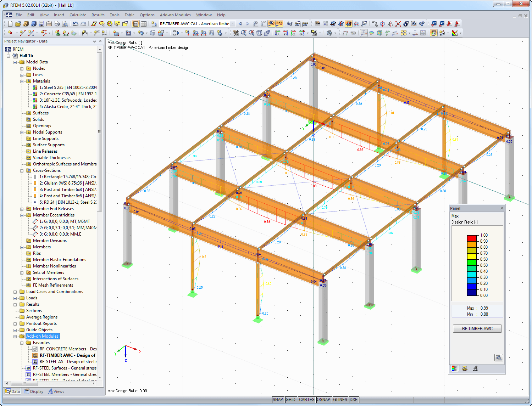Image resolution: width=532 pixels, height=406 pixels.
Task: Expand the Nodal Supports tree branch
Action: click(x=22, y=132)
